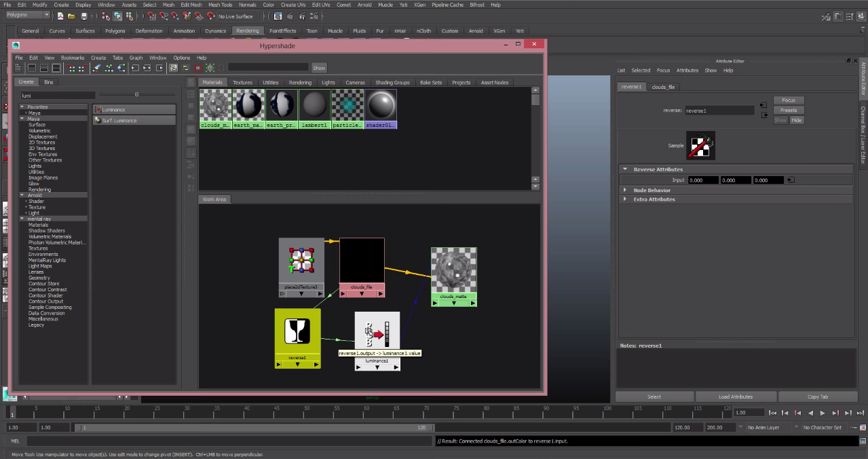The height and width of the screenshot is (459, 868).
Task: Collapse the mental ray tree section
Action: pos(22,219)
